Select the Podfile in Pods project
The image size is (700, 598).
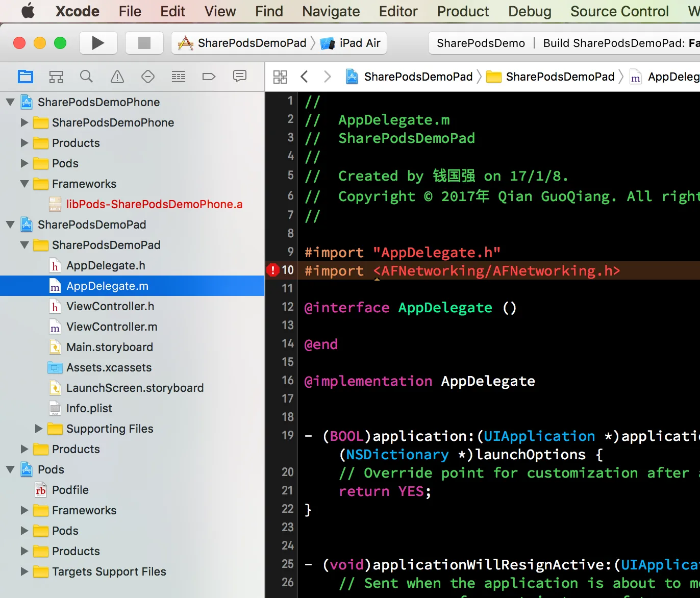click(70, 490)
